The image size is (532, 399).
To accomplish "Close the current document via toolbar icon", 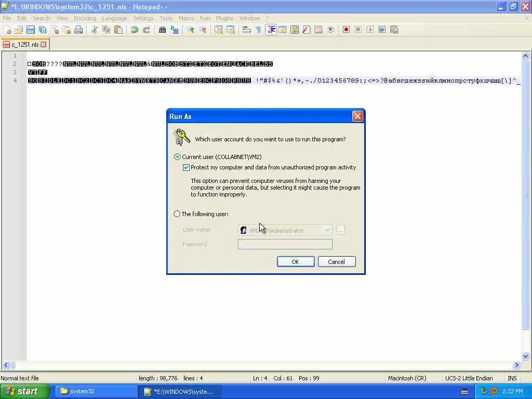I will click(x=55, y=30).
